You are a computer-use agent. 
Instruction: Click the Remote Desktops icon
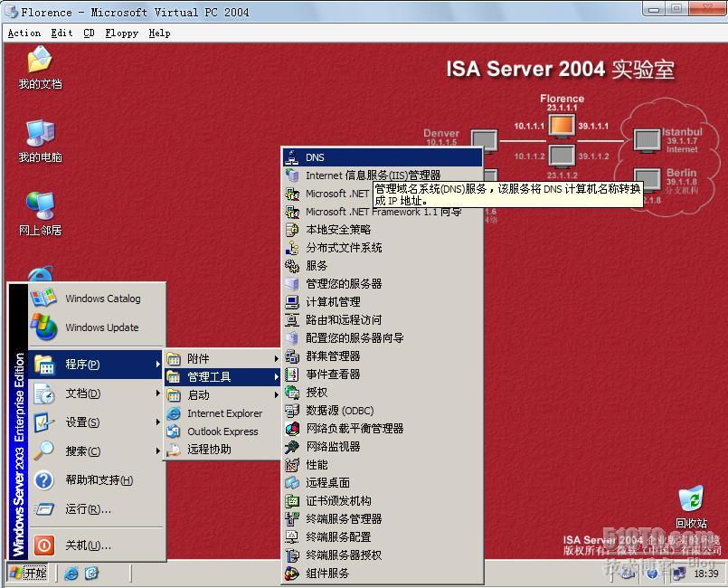[x=292, y=483]
